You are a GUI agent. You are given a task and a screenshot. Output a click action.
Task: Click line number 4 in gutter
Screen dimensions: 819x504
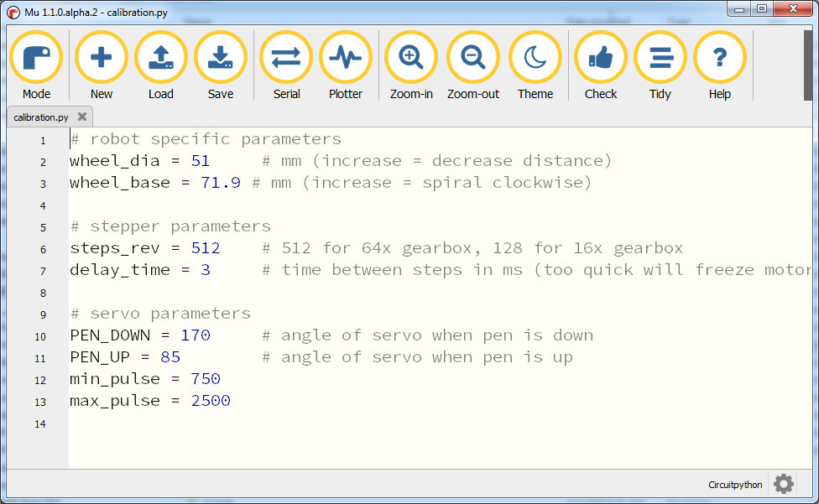(x=43, y=205)
